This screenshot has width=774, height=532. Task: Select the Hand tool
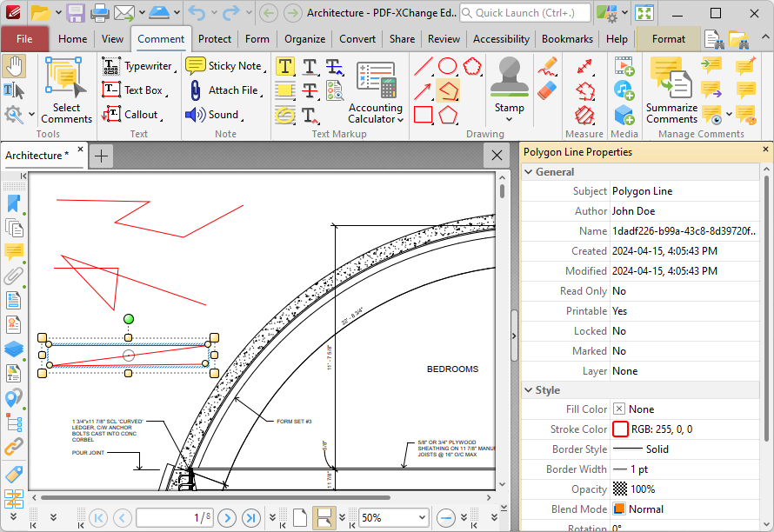14,66
